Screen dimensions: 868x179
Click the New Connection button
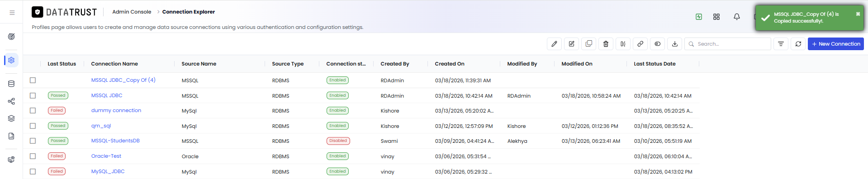coord(836,44)
